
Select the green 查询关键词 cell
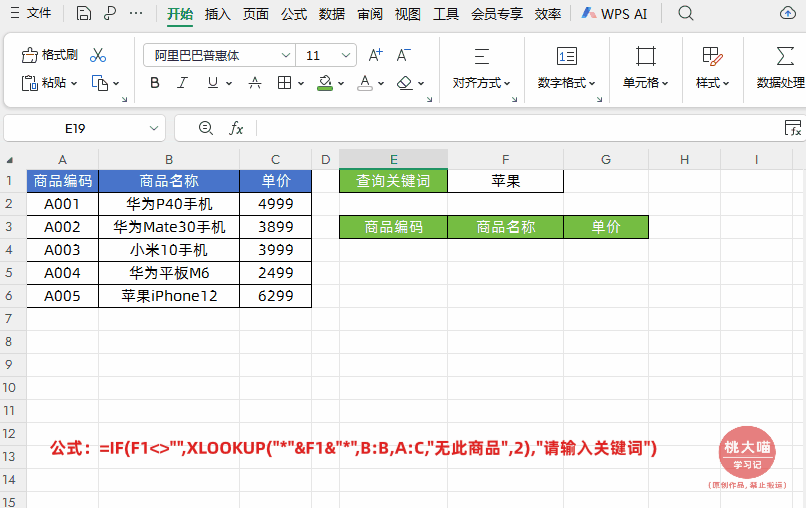tap(393, 181)
